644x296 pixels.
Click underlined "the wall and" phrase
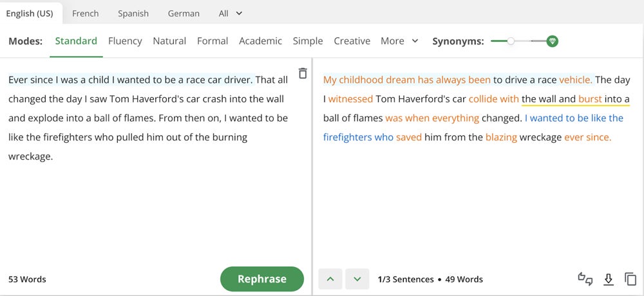point(549,99)
